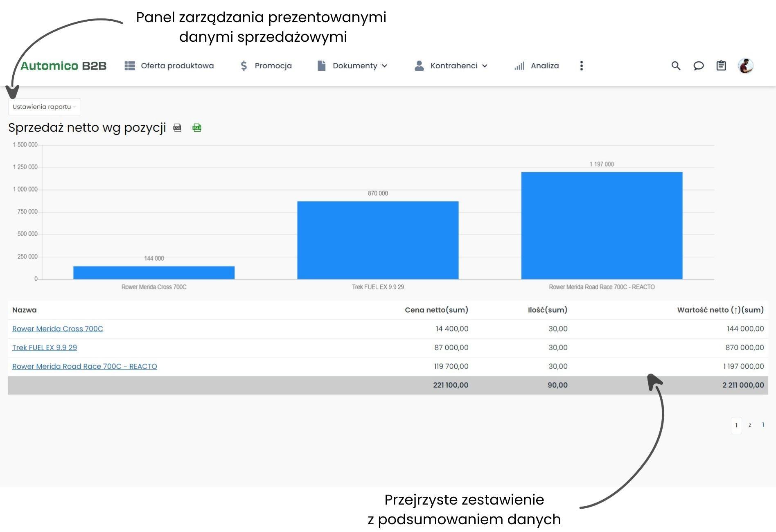Open the Analiza menu item
Screen dimensions: 776x532
coord(537,66)
